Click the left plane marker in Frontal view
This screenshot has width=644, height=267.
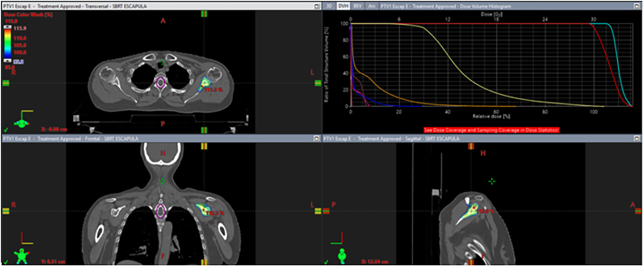tap(6, 211)
